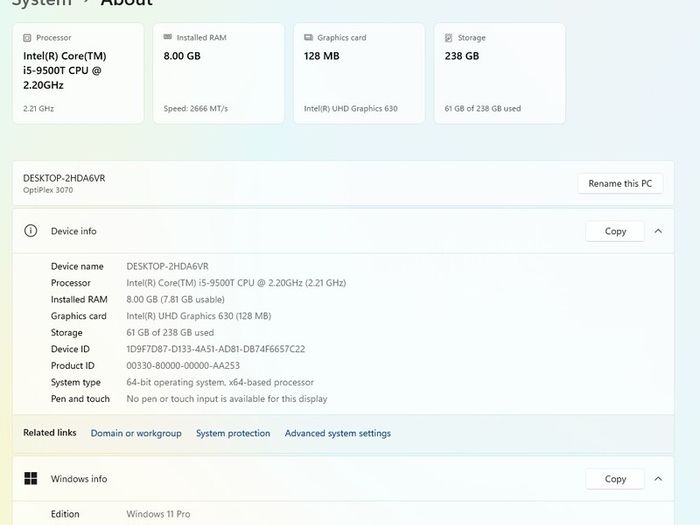700x525 pixels.
Task: Click '64-bit operating system' system type value
Action: pyautogui.click(x=220, y=382)
